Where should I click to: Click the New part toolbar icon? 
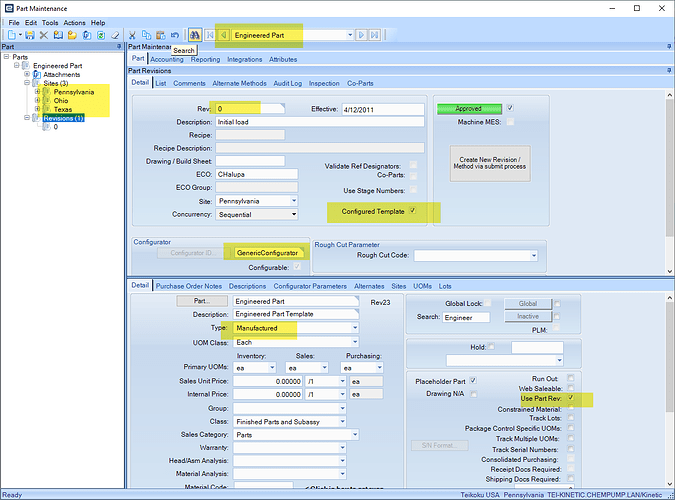pos(12,35)
